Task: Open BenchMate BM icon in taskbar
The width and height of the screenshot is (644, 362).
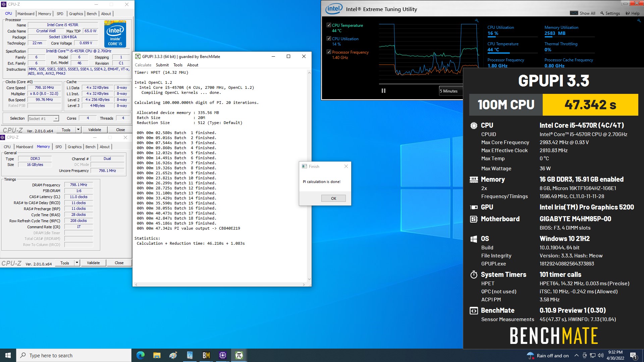Action: 206,355
